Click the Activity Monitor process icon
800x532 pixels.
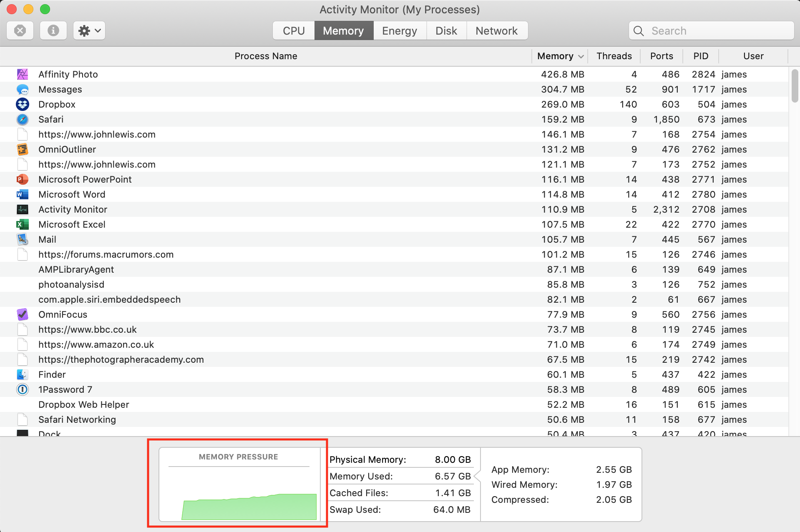23,209
